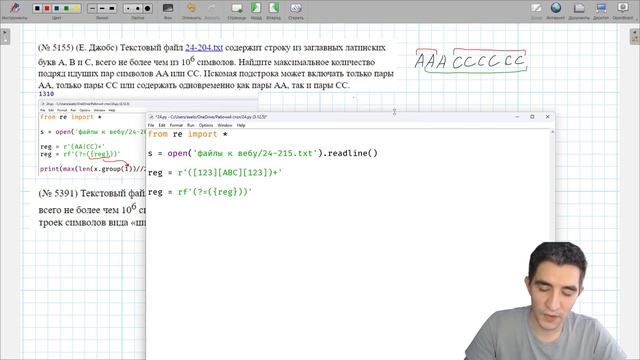This screenshot has height=360, width=640.
Task: Open the OpenBoard menu icon
Action: (x=623, y=8)
